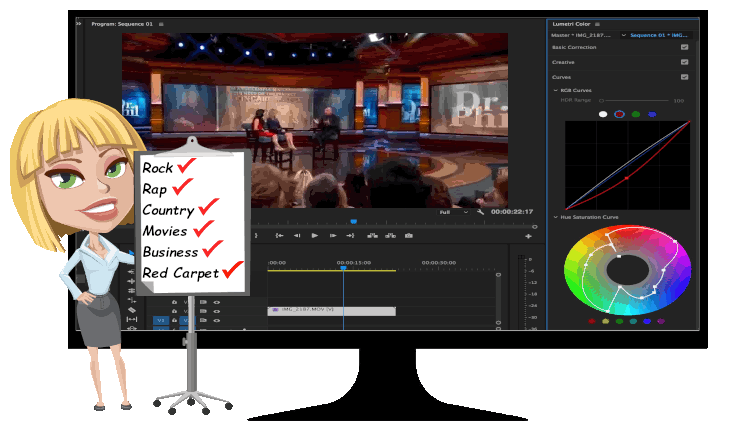Step back one frame in Program monitor

(x=297, y=236)
